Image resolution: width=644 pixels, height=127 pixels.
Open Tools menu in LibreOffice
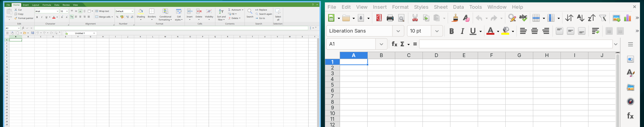[x=476, y=7]
